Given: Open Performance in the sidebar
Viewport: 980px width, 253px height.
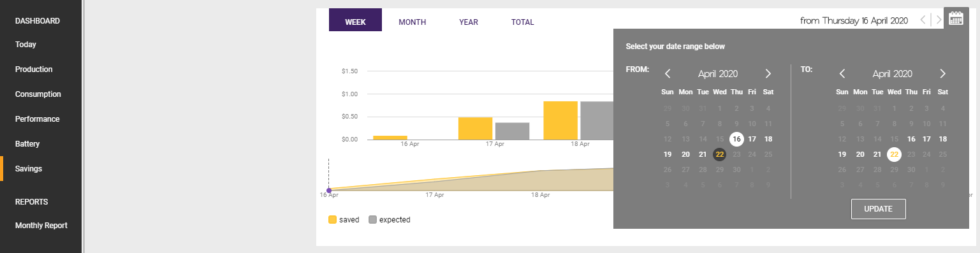Looking at the screenshot, I should click(38, 119).
